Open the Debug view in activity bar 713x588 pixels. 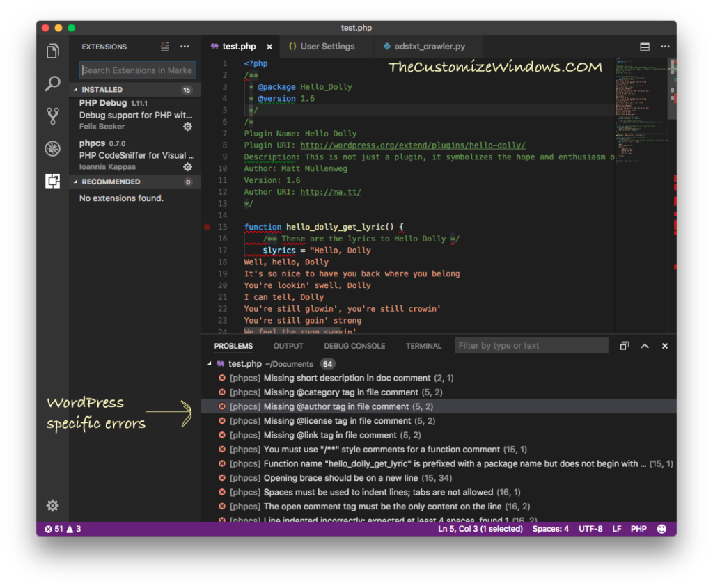point(53,148)
